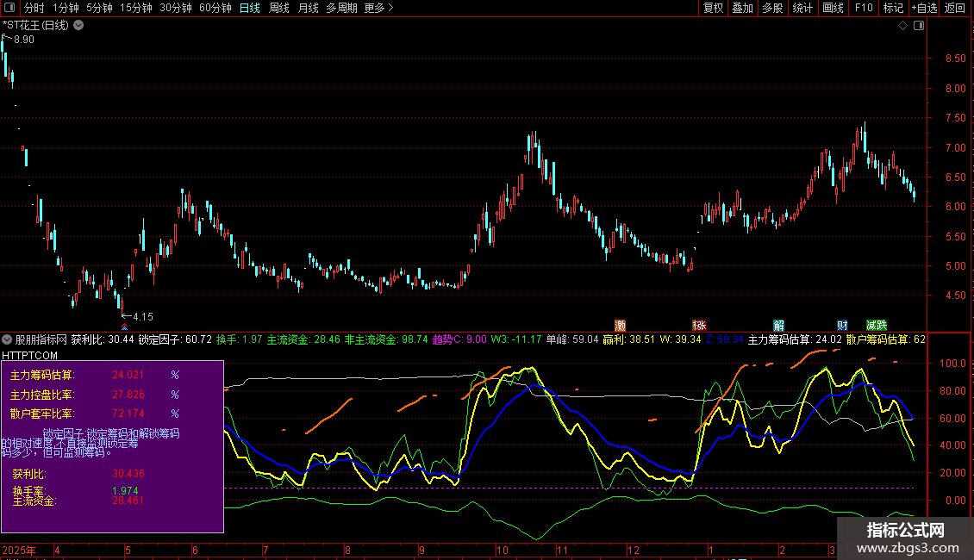
Task: Click the red 涨 event marker
Action: tap(699, 326)
